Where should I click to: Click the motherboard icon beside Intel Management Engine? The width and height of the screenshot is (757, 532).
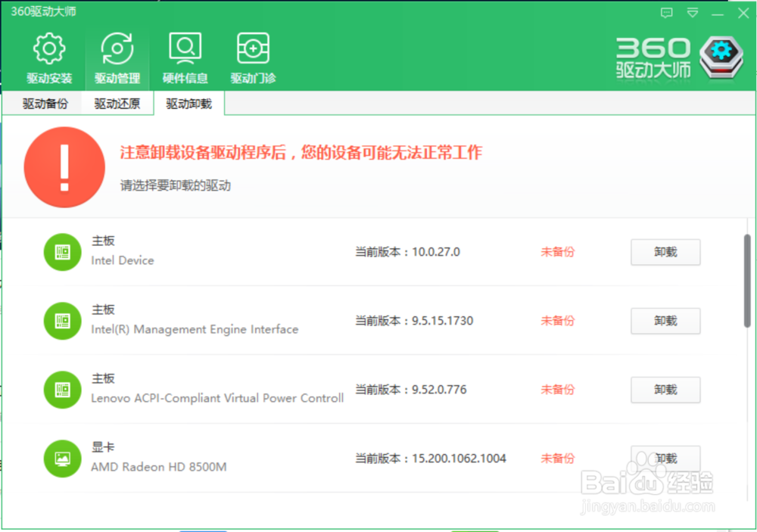pos(61,321)
